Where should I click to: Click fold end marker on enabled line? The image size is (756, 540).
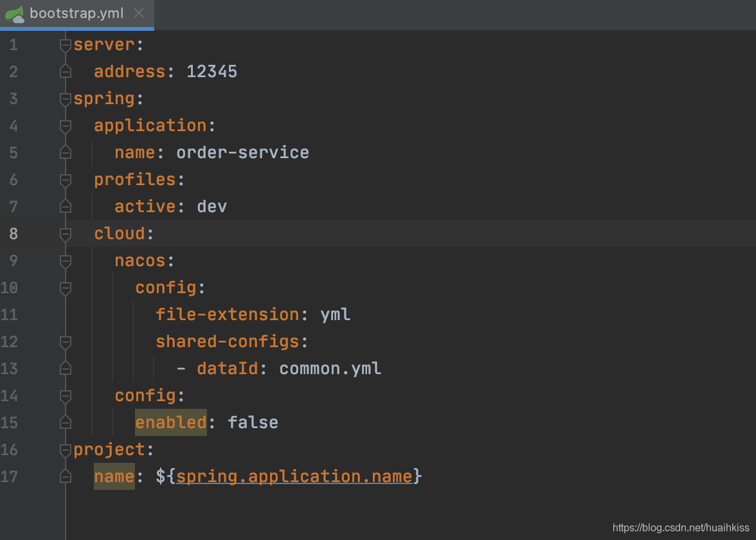click(66, 423)
